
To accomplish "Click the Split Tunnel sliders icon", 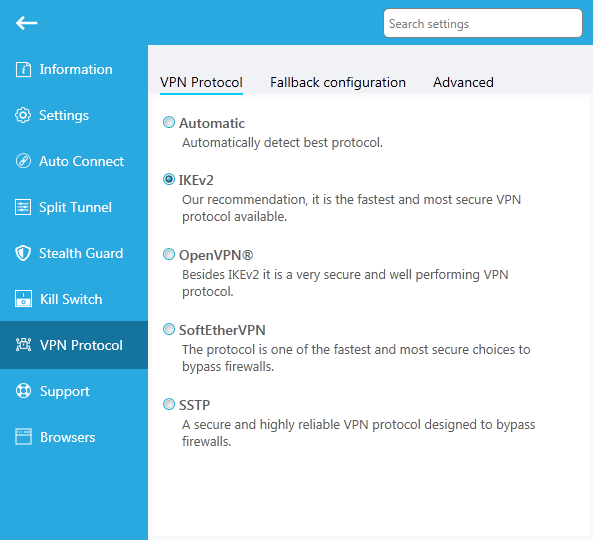I will (23, 207).
